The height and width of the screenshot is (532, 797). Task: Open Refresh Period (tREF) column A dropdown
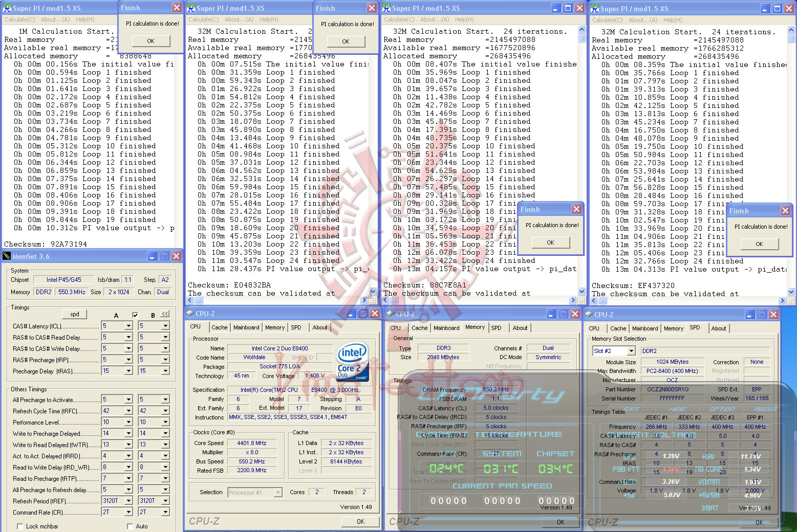pos(128,501)
